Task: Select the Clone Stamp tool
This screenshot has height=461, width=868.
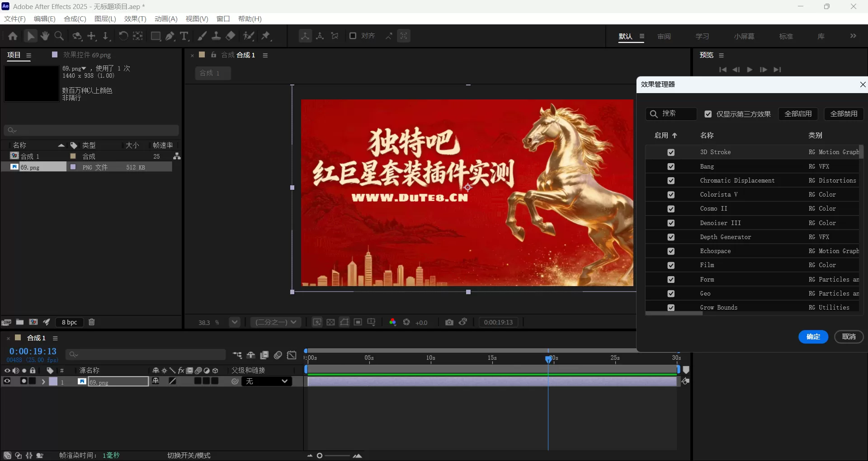Action: [217, 36]
